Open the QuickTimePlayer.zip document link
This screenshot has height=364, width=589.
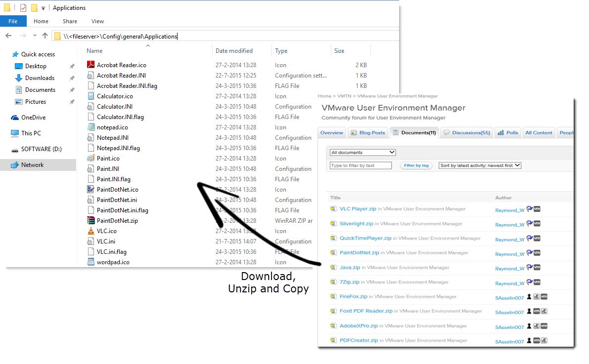[x=365, y=238]
